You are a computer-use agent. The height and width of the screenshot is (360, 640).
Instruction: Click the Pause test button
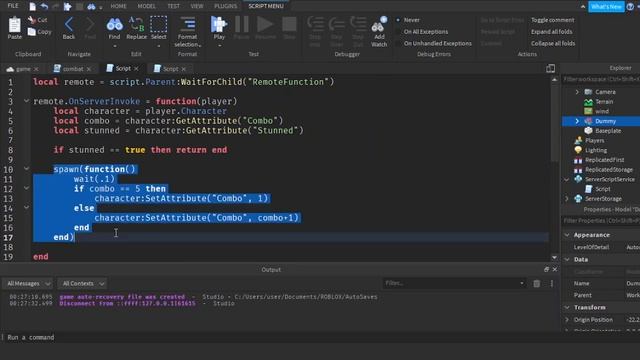242,24
